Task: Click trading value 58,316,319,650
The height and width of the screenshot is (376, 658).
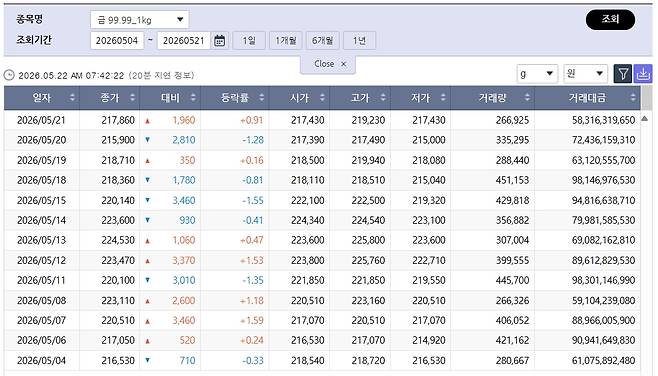Action: point(603,120)
